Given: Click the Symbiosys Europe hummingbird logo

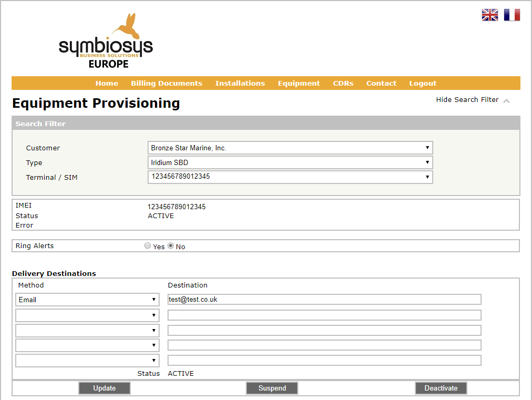Looking at the screenshot, I should (106, 42).
